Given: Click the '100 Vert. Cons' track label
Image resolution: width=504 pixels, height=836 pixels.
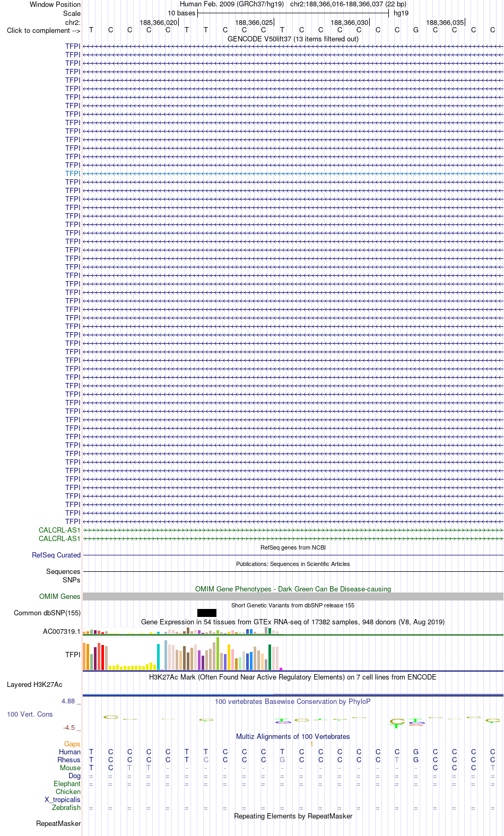Looking at the screenshot, I should (30, 715).
